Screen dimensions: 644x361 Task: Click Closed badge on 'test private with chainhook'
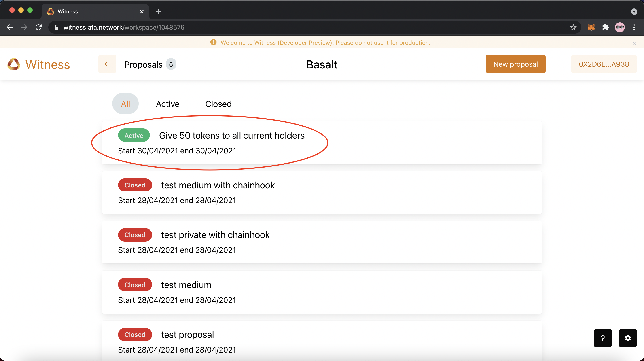point(135,235)
